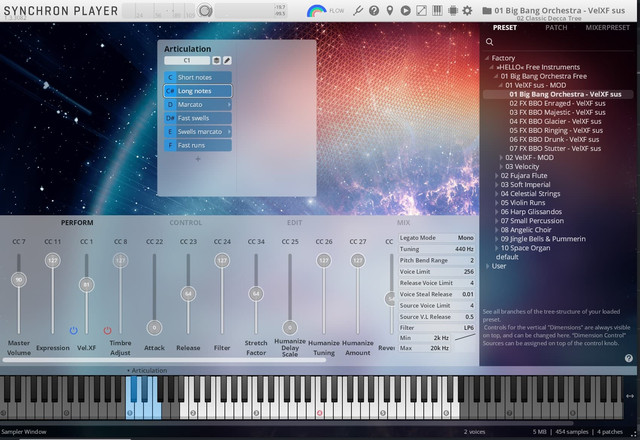Click the Expression CC 11 slider handle

(x=53, y=260)
